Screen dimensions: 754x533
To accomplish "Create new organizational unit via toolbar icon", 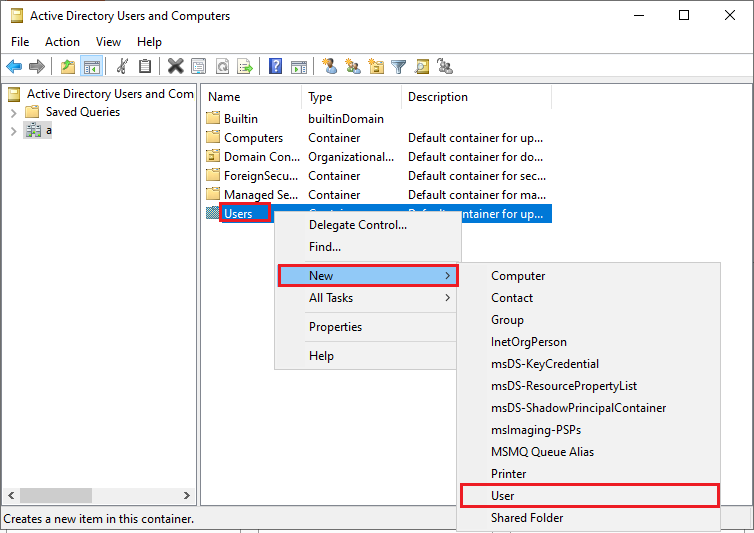I will tap(376, 66).
